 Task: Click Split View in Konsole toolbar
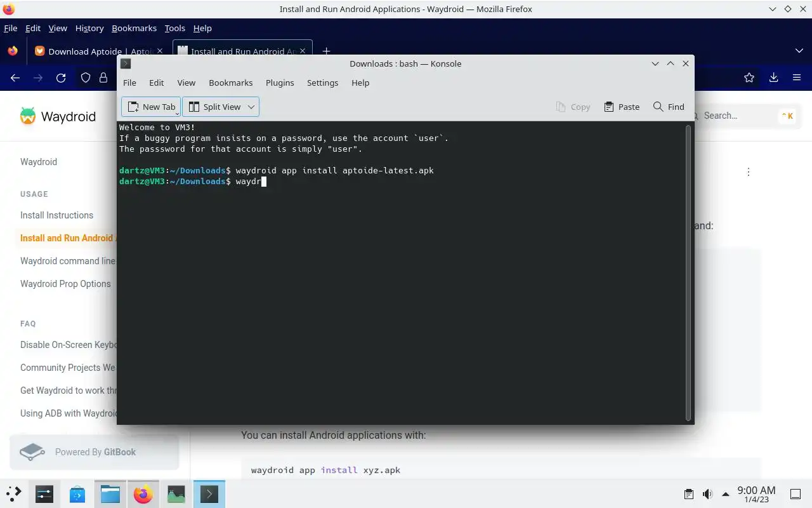(214, 107)
